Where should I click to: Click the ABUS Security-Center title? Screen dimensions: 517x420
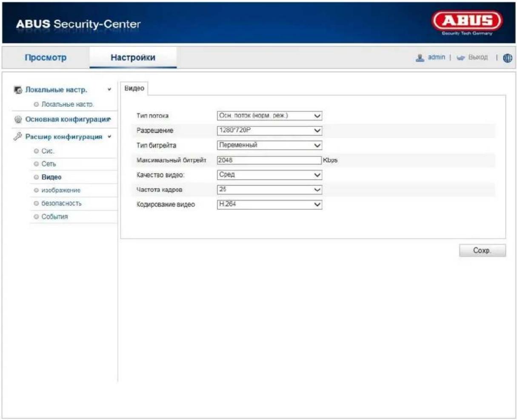tap(78, 24)
